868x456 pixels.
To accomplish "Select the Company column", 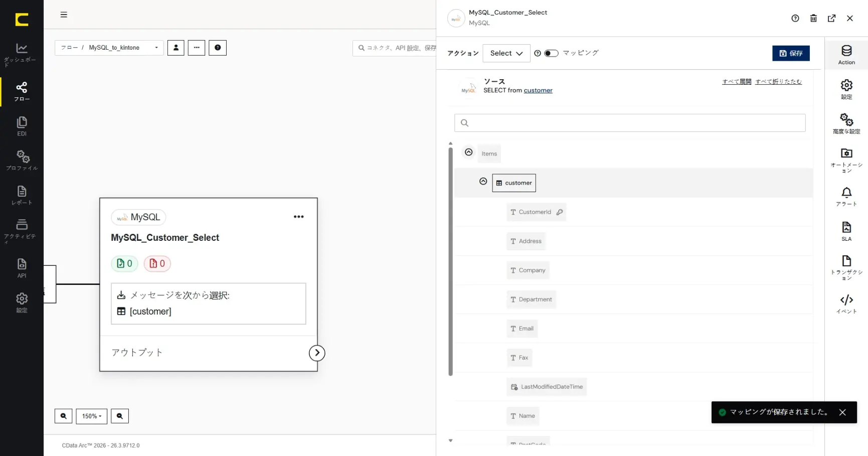I will 528,270.
